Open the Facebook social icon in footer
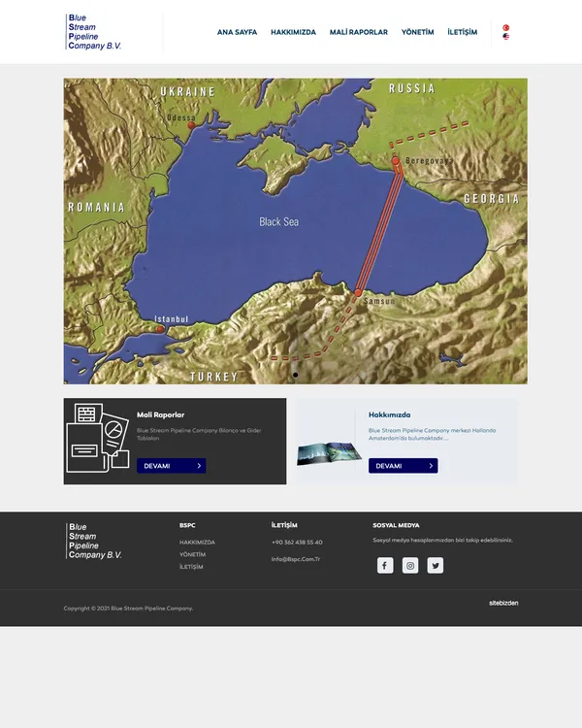Viewport: 582px width, 728px height. tap(385, 565)
